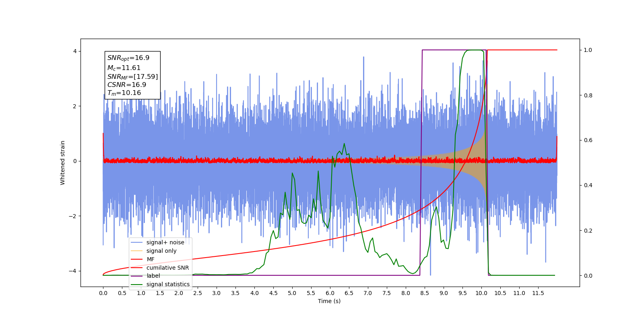Click the 6.5 tick on the time axis
The width and height of the screenshot is (644, 322).
pyautogui.click(x=349, y=293)
